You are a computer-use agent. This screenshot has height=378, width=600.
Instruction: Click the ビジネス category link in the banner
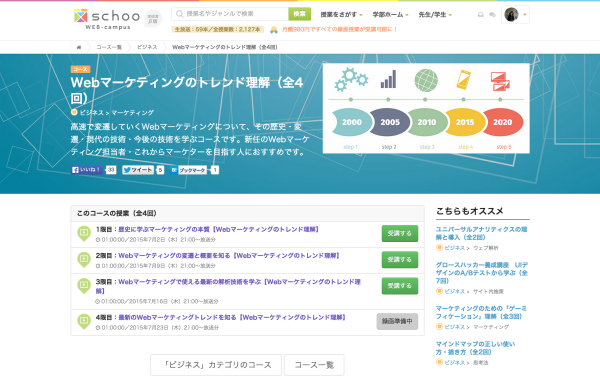tap(91, 112)
